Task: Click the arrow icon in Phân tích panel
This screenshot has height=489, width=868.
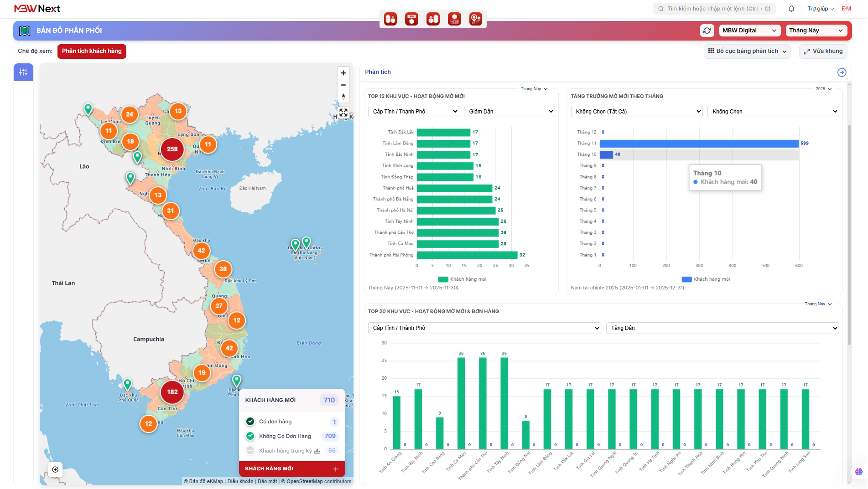Action: click(x=842, y=72)
